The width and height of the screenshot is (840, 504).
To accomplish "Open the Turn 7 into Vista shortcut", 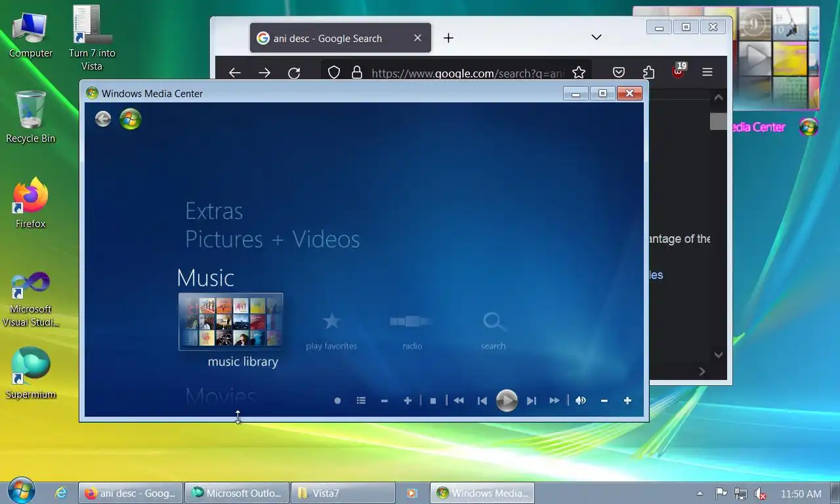I will pos(92,38).
